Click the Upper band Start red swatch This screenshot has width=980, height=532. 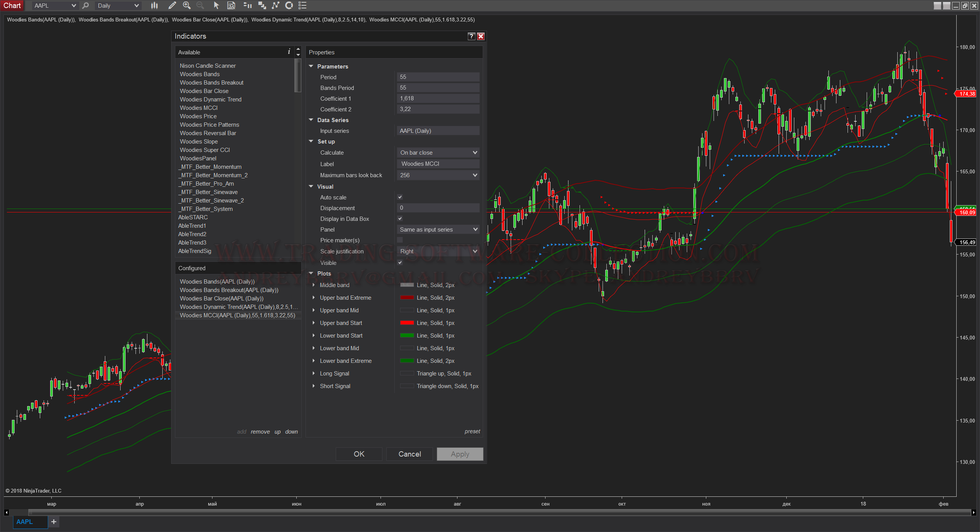(407, 323)
